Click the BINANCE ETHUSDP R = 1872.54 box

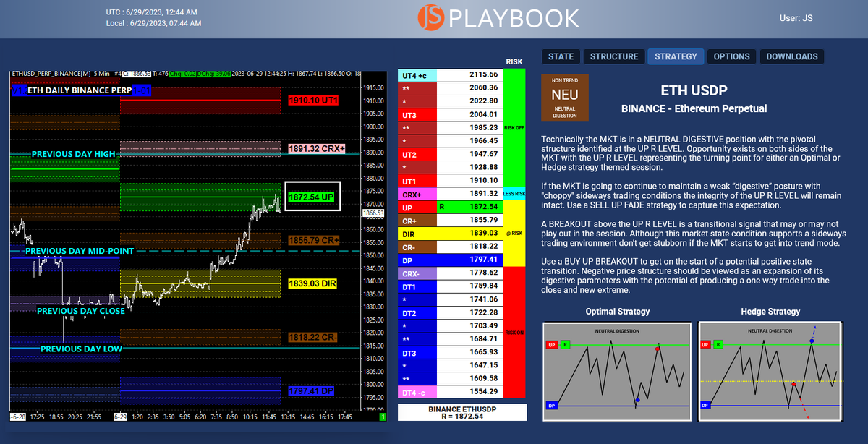463,412
